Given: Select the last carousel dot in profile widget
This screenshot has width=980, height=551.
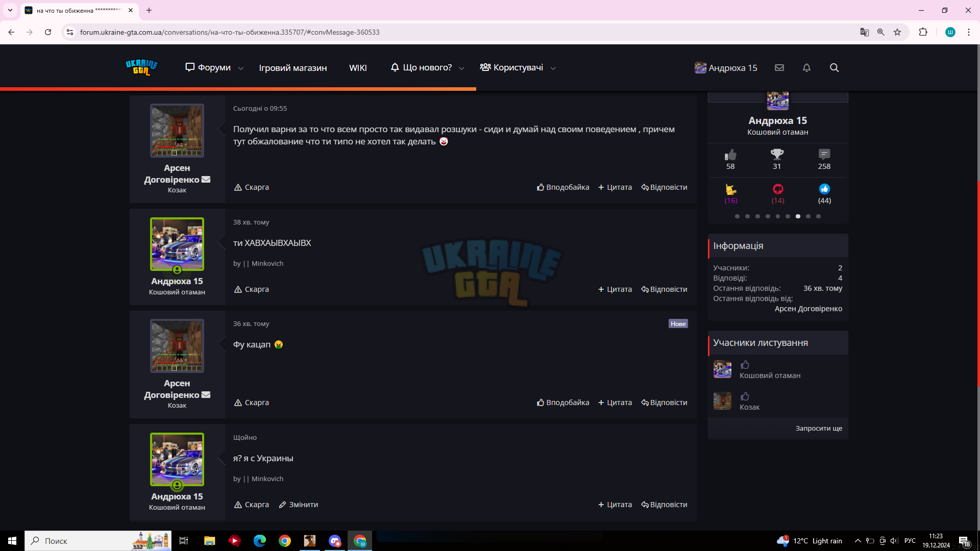Looking at the screenshot, I should click(818, 216).
